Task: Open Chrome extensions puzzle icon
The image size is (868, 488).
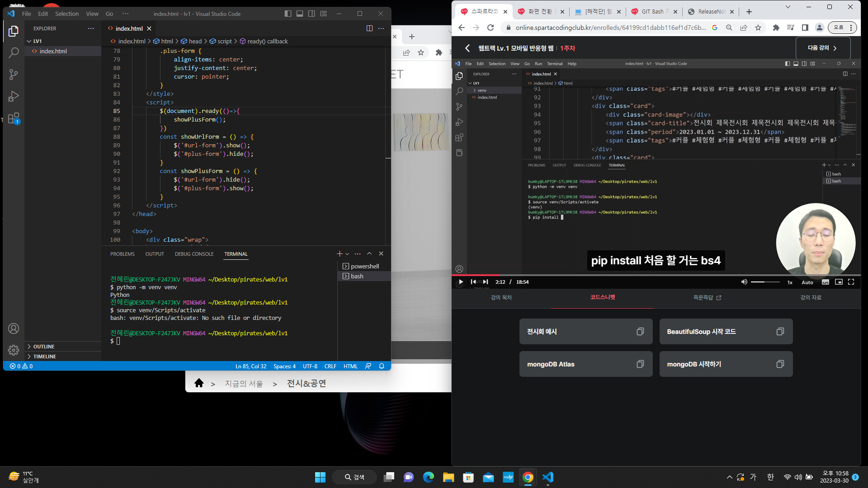Action: 776,28
